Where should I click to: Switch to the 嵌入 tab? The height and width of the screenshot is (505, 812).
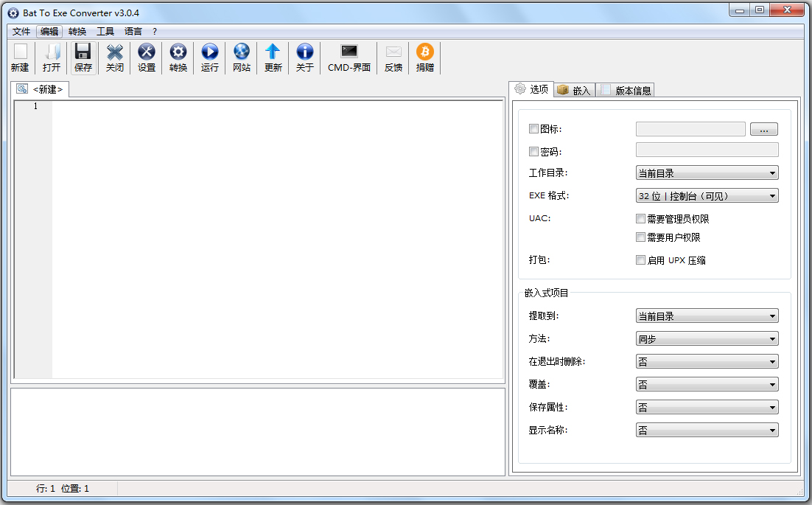(x=575, y=90)
